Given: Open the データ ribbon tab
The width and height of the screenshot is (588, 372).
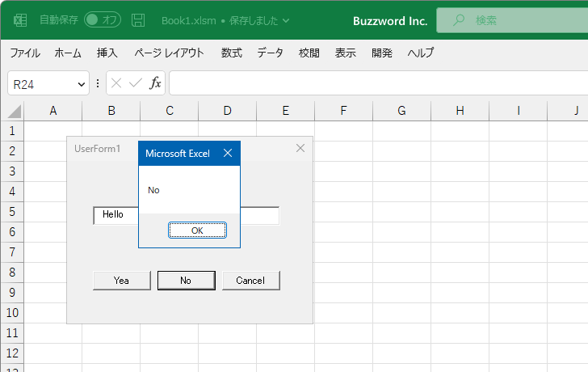Looking at the screenshot, I should tap(270, 53).
